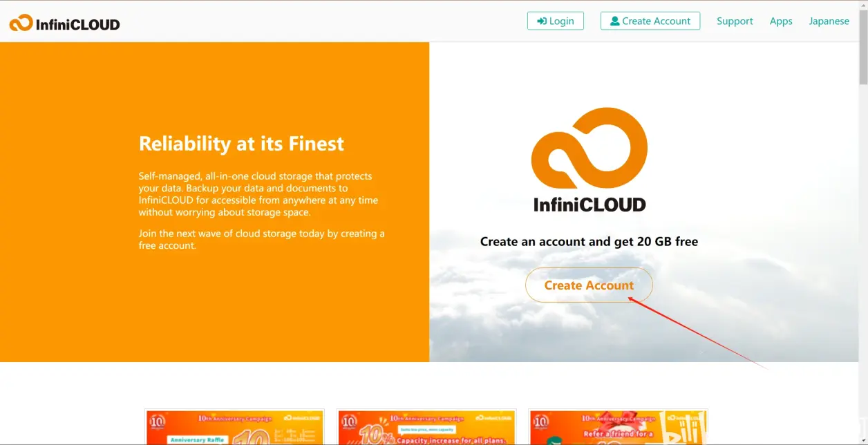Switch language to Japanese

(829, 21)
